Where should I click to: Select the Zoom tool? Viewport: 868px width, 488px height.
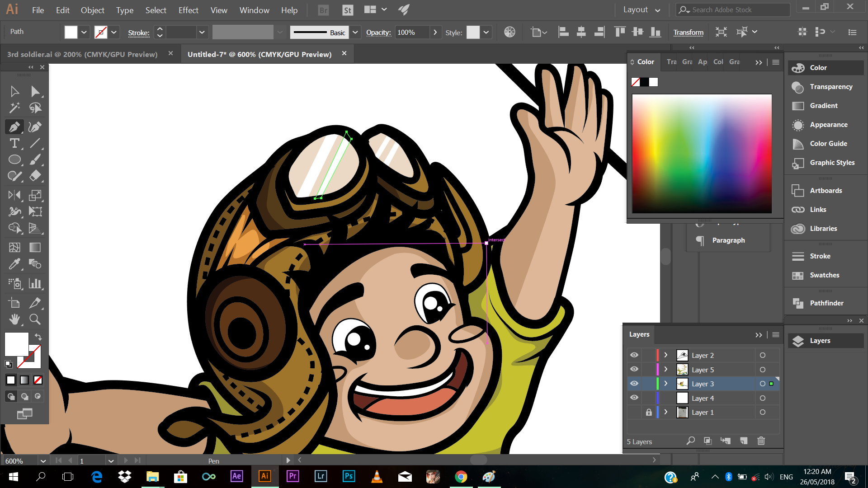pos(35,319)
